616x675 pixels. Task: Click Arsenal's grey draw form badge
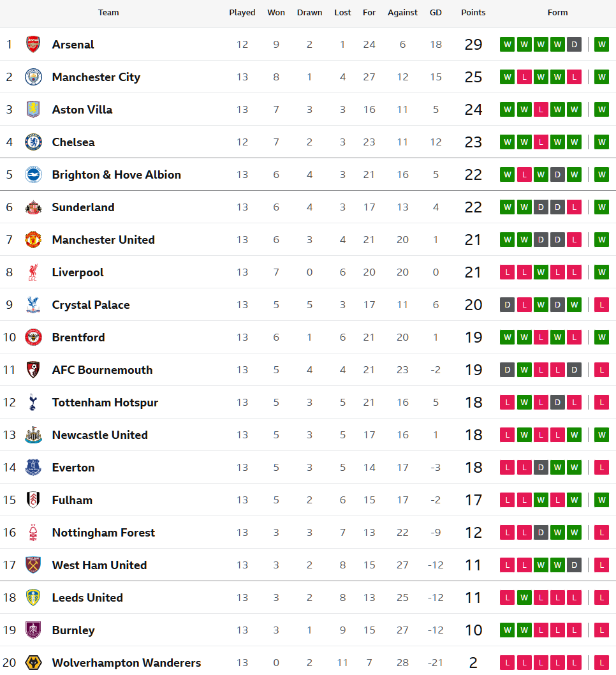(574, 45)
